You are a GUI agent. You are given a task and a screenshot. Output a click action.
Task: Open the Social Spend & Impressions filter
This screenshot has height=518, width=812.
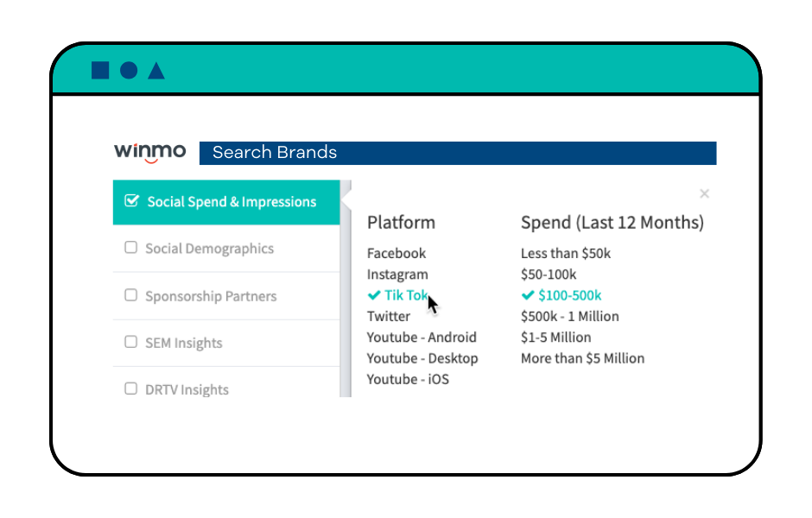point(226,202)
